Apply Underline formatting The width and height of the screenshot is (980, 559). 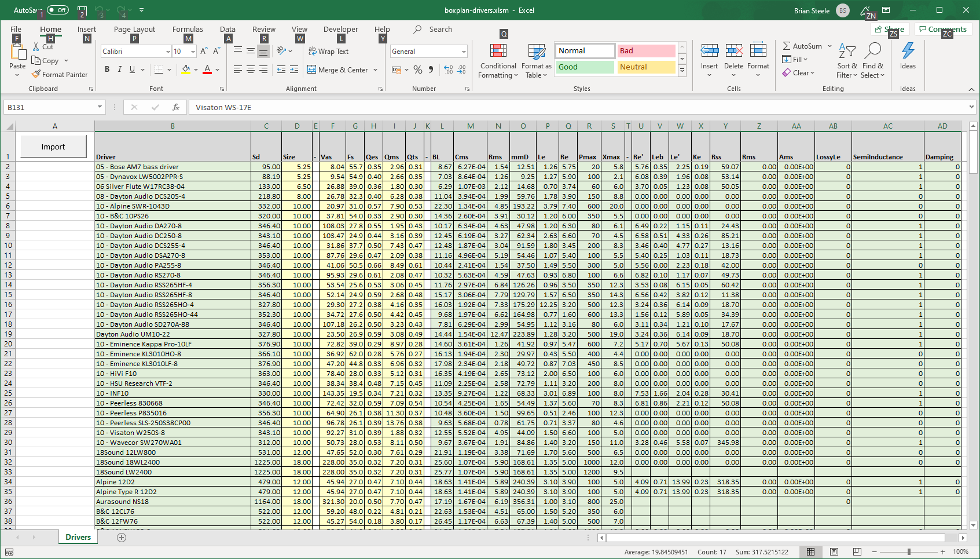(132, 70)
